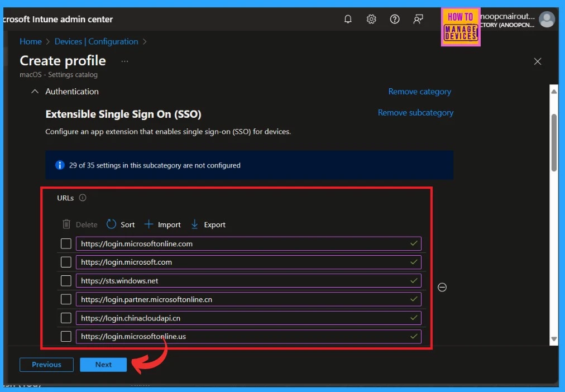Click the 'macOS - Settings catalog' subtitle

coord(59,75)
